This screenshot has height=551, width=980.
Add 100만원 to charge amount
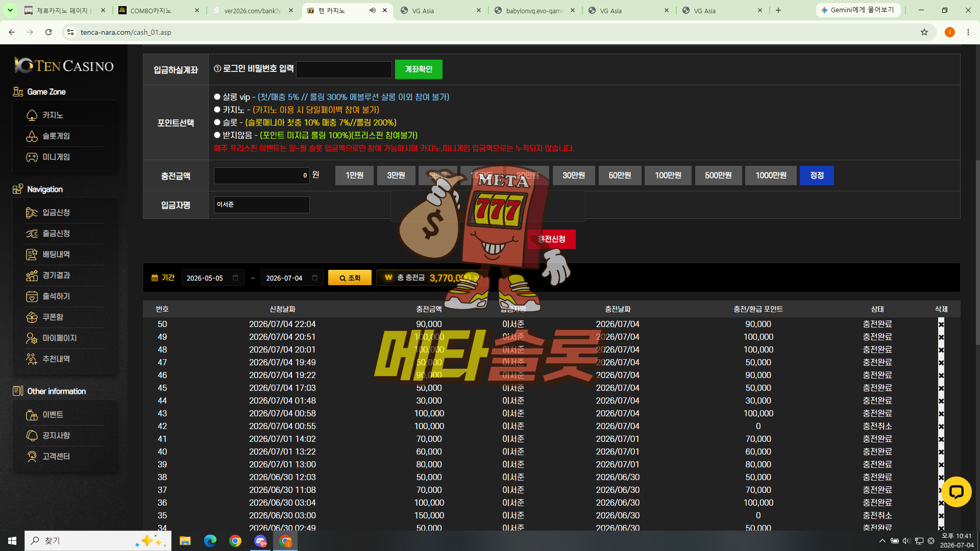[668, 176]
